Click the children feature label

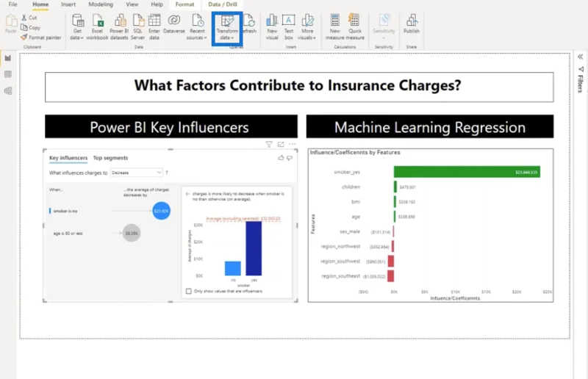[x=351, y=187]
